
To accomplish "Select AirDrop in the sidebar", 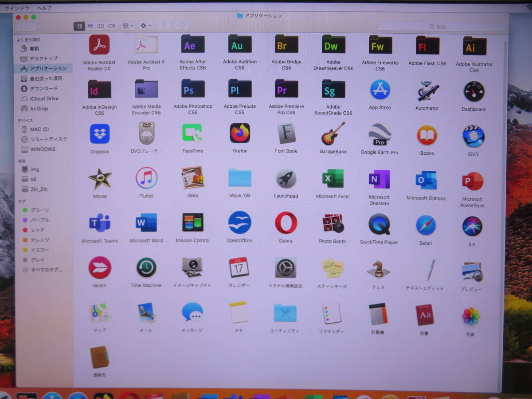I will tap(39, 109).
